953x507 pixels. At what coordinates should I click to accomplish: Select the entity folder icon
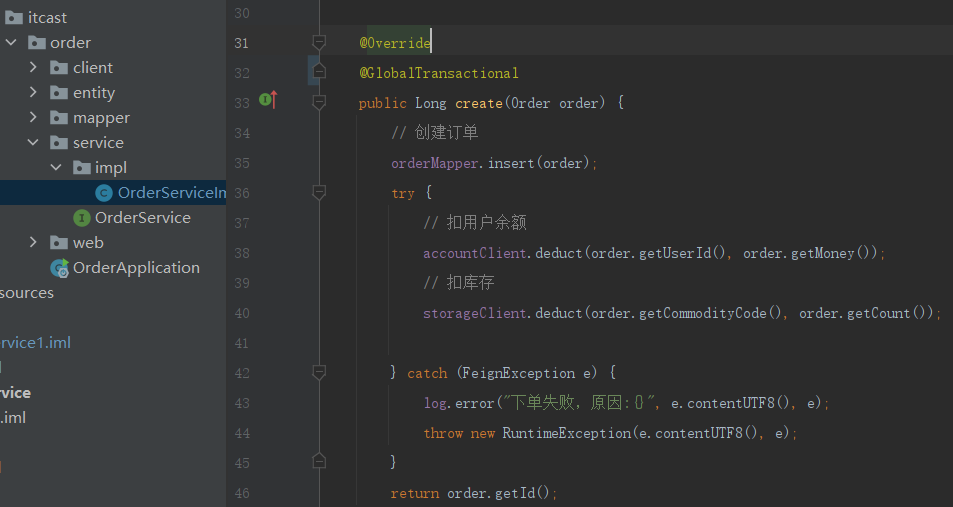[x=59, y=92]
